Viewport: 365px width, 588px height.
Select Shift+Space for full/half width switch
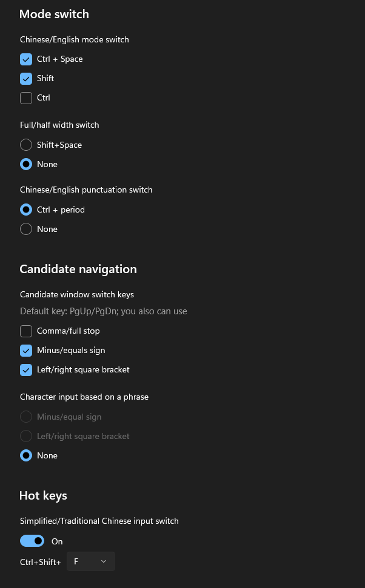point(25,145)
